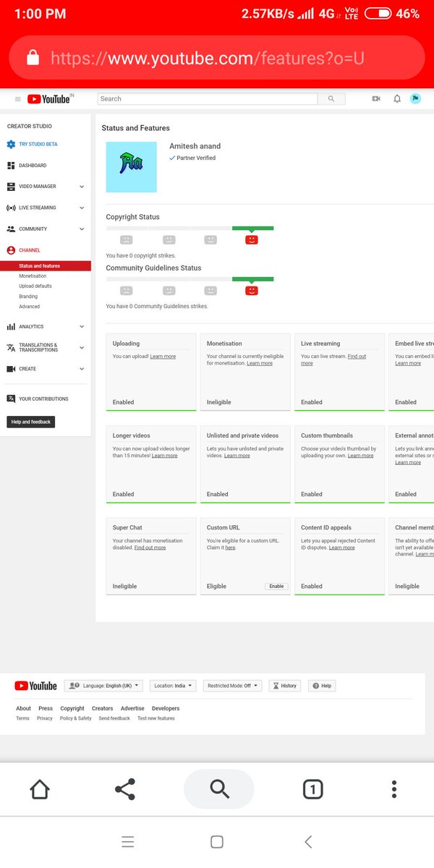This screenshot has width=434, height=868.
Task: Click the footer History button
Action: click(285, 686)
